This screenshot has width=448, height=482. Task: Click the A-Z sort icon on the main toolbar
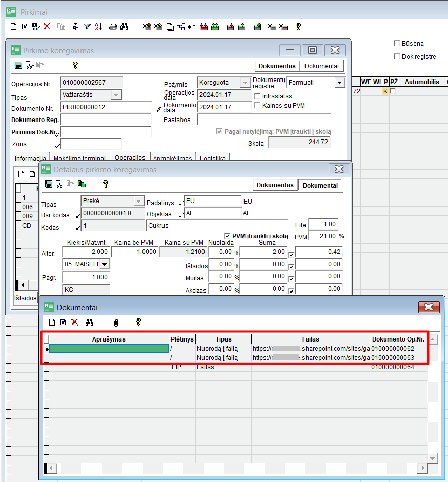(x=97, y=27)
